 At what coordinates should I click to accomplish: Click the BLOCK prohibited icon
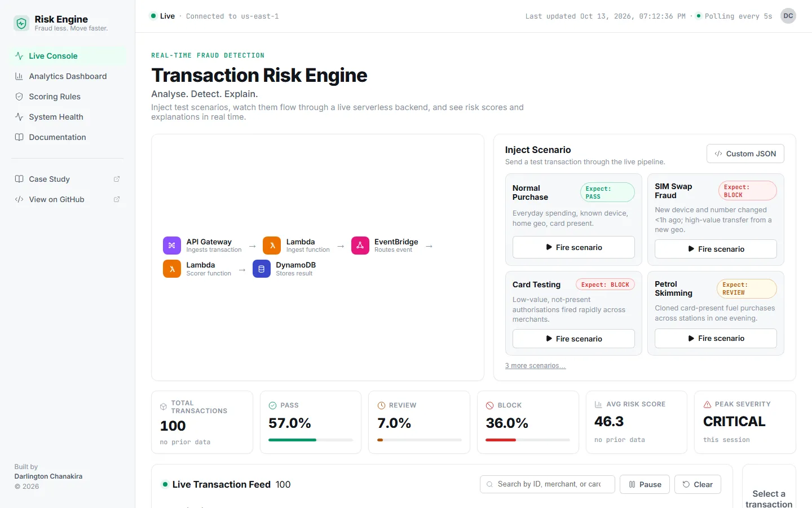[489, 405]
